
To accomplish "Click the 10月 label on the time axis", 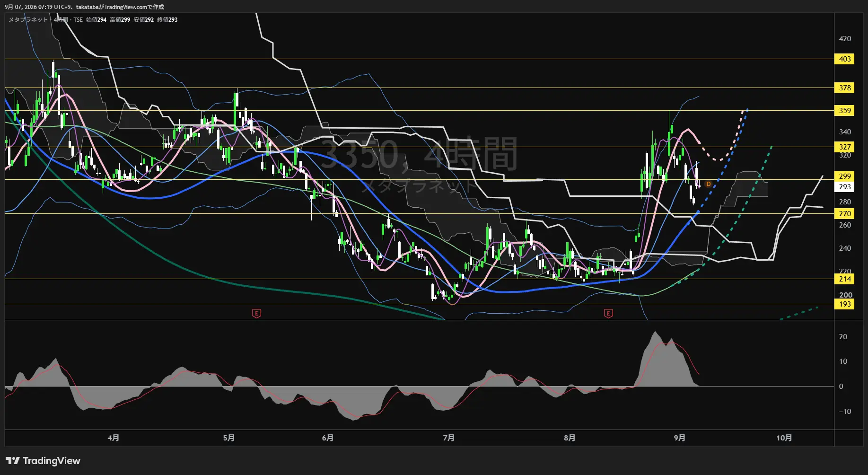I will (784, 438).
